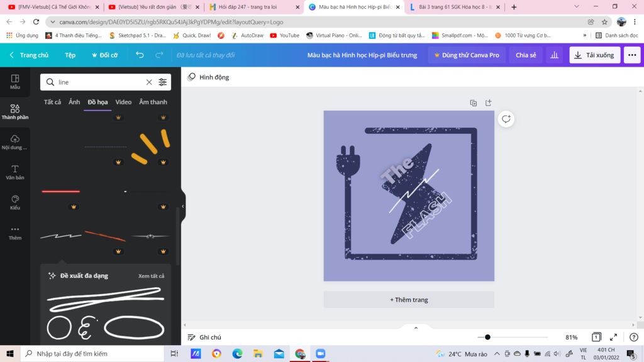644x362 pixels.
Task: Open page grid view icon
Action: coord(596,337)
